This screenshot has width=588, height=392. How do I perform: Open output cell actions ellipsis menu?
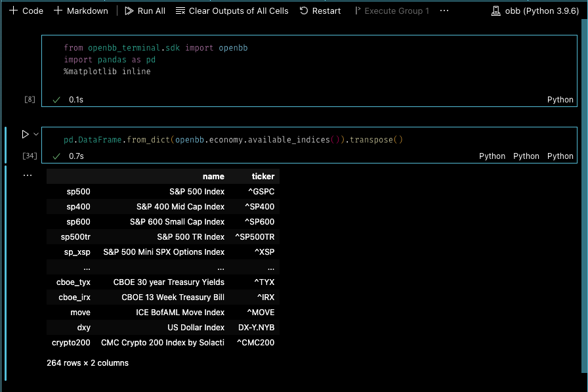click(x=28, y=175)
